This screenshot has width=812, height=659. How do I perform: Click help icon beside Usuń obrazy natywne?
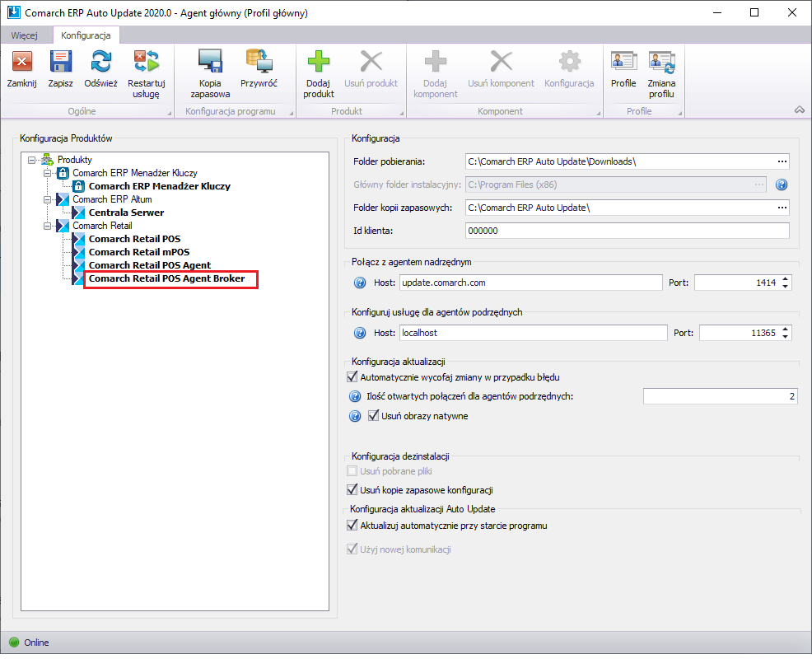pyautogui.click(x=355, y=417)
